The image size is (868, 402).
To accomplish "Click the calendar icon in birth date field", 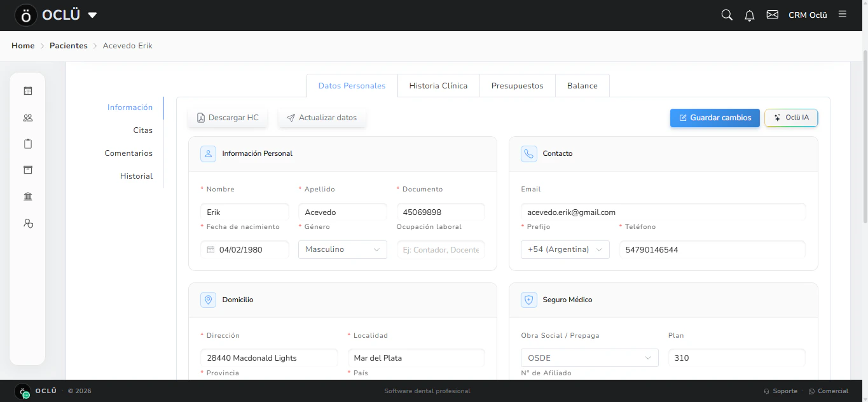I will point(211,250).
